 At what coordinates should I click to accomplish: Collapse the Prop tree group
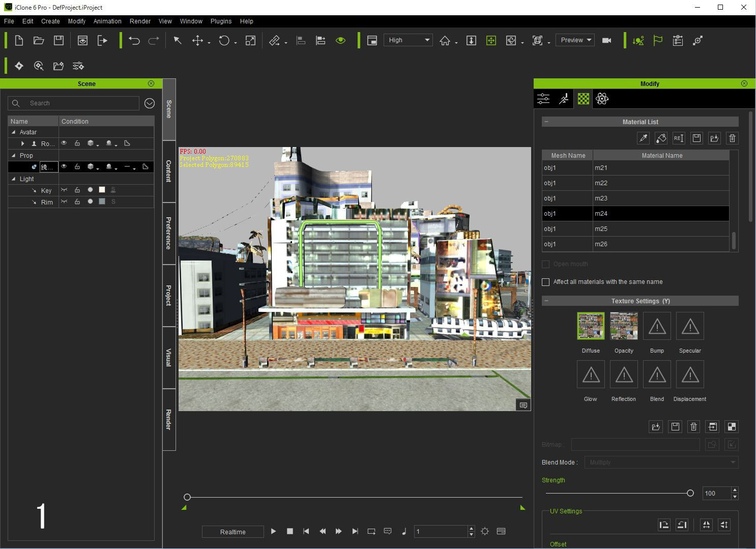point(14,156)
